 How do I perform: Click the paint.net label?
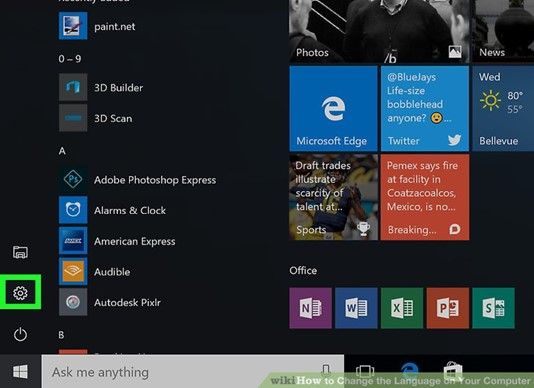114,27
